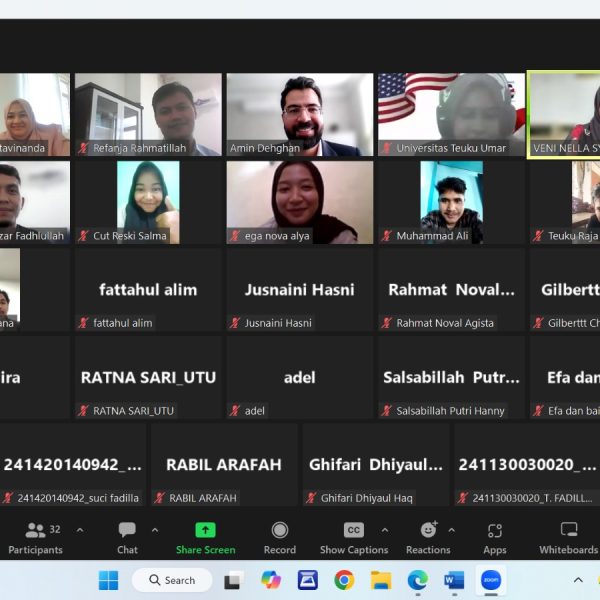Screen dimensions: 600x600
Task: Click the Windows Start button
Action: (108, 580)
